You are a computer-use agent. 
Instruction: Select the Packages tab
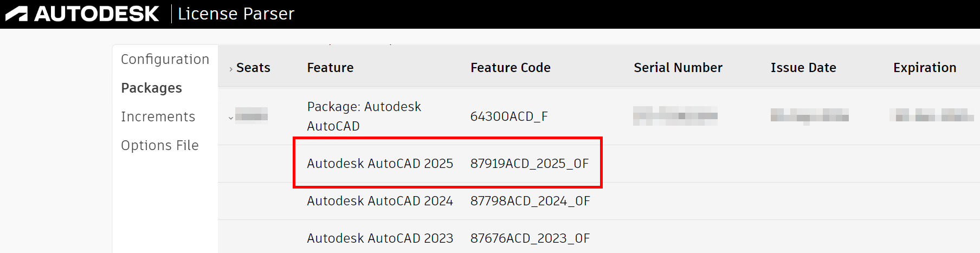coord(151,88)
